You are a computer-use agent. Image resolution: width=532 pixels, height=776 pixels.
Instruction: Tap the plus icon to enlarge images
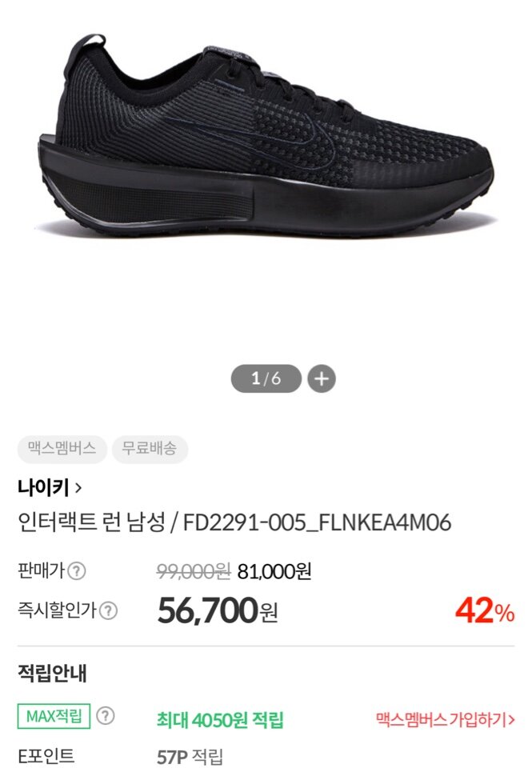point(322,378)
